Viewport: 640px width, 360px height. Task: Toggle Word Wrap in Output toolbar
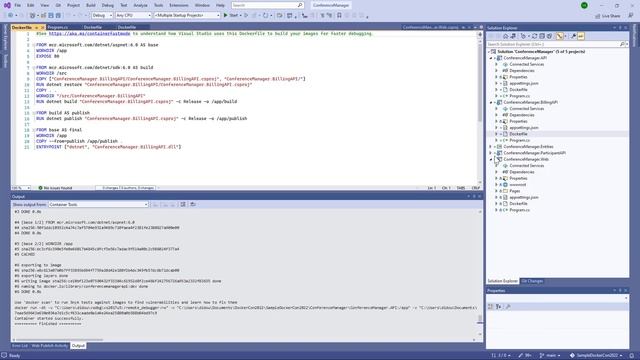pyautogui.click(x=193, y=204)
